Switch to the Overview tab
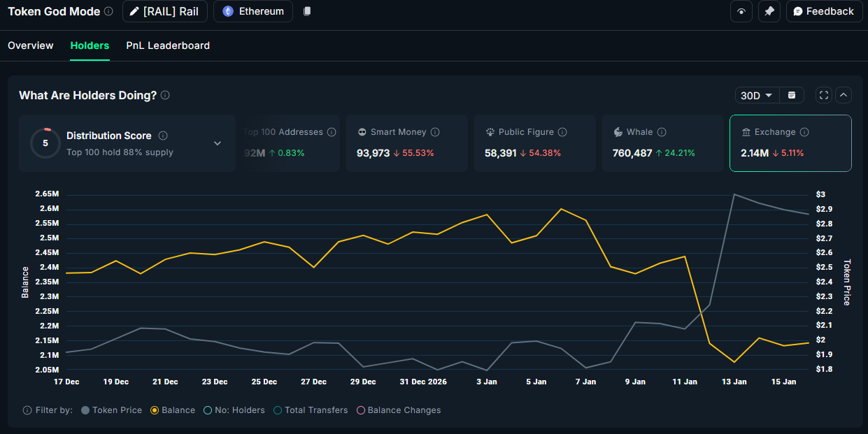Image resolution: width=868 pixels, height=434 pixels. click(31, 45)
